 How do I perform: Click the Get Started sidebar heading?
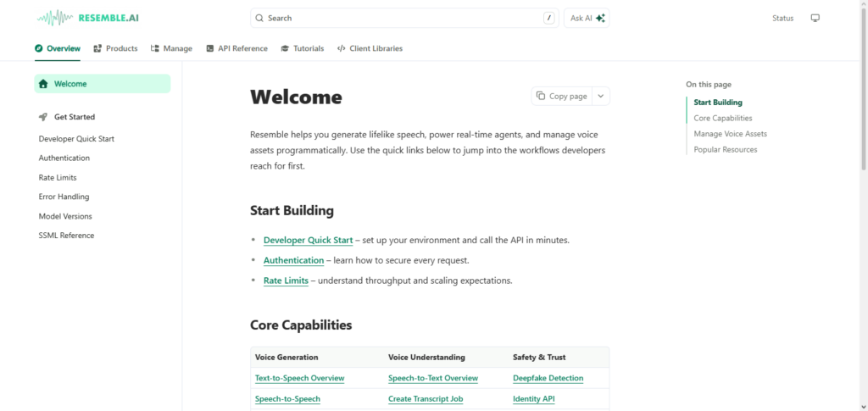(75, 117)
